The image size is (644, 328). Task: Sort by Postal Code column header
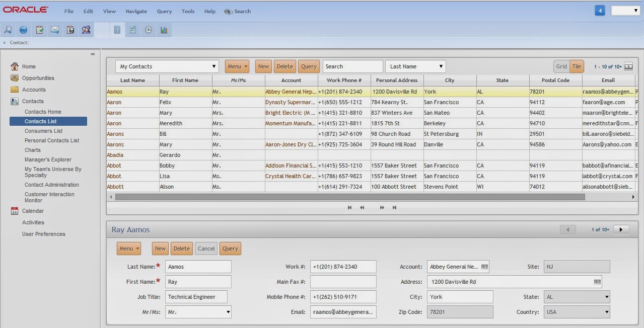pos(555,80)
